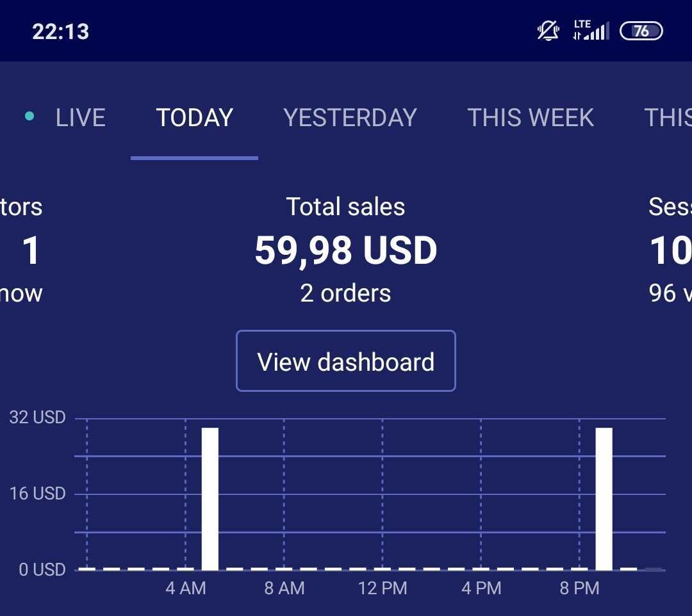Screen dimensions: 692x616
Task: Tap the 59,98 USD total sales figure
Action: pyautogui.click(x=346, y=250)
